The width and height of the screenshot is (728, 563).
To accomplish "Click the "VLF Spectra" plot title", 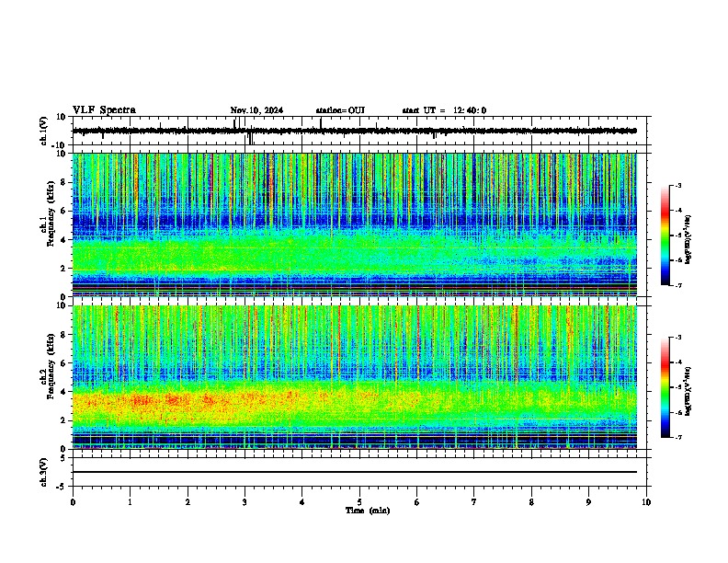I will [x=104, y=110].
